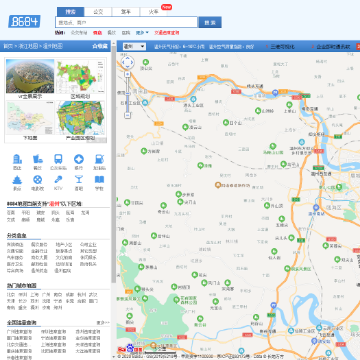
Task: Open the 温州 city dropdown above the map
Action: [134, 46]
